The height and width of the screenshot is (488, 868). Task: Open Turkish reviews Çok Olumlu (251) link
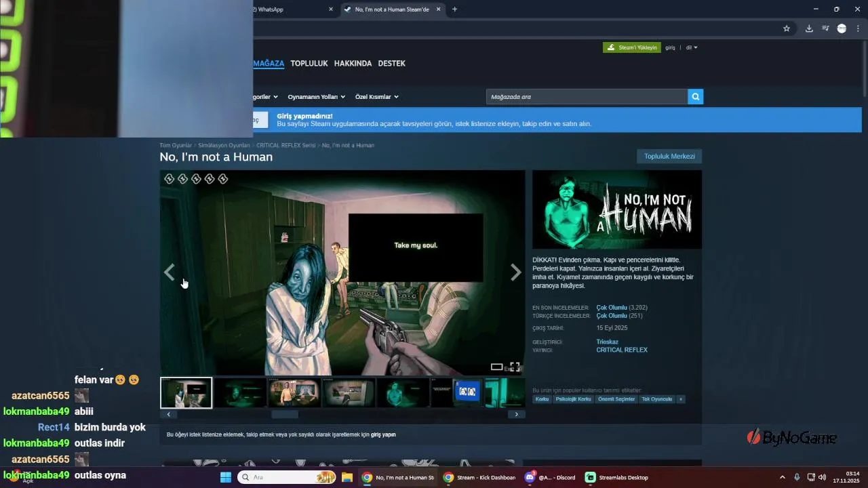(619, 316)
